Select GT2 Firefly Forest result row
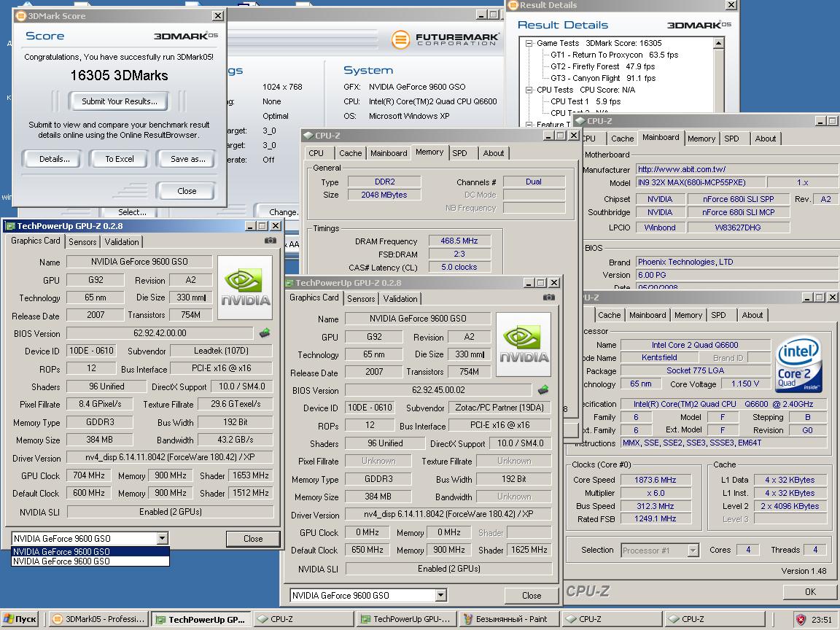The width and height of the screenshot is (840, 630). tap(603, 66)
